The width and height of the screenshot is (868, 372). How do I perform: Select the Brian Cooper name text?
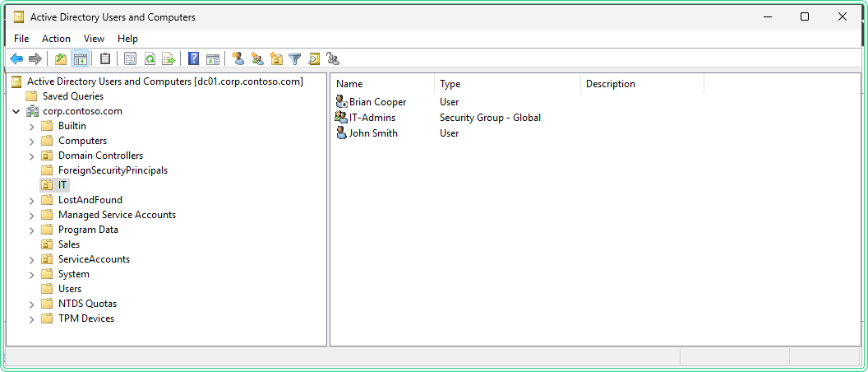click(377, 102)
